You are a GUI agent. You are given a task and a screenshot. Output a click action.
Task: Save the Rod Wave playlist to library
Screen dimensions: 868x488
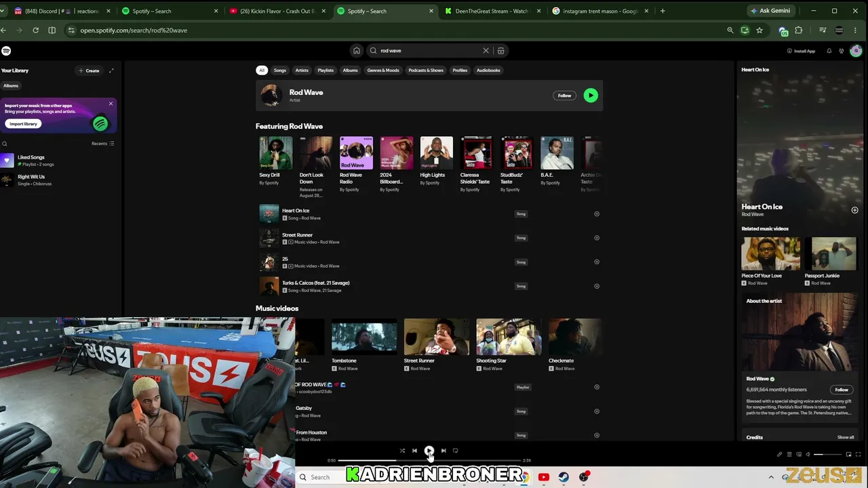[597, 387]
